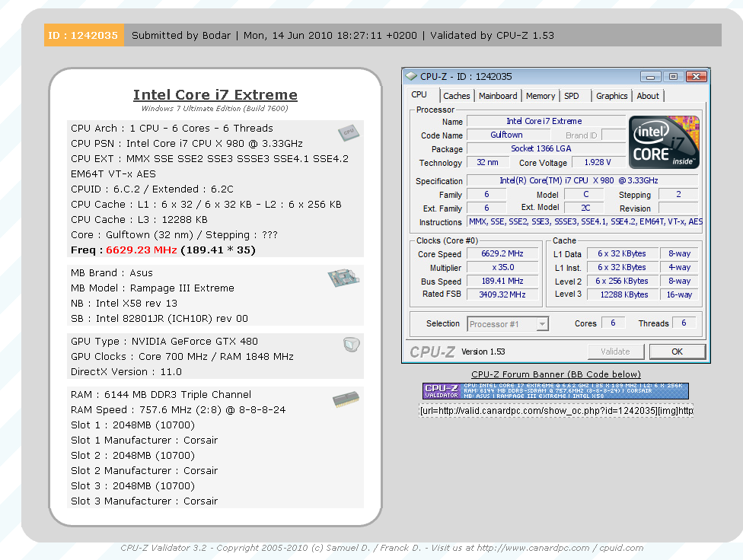Switch to the CPU tab
This screenshot has height=560, width=743.
[419, 95]
